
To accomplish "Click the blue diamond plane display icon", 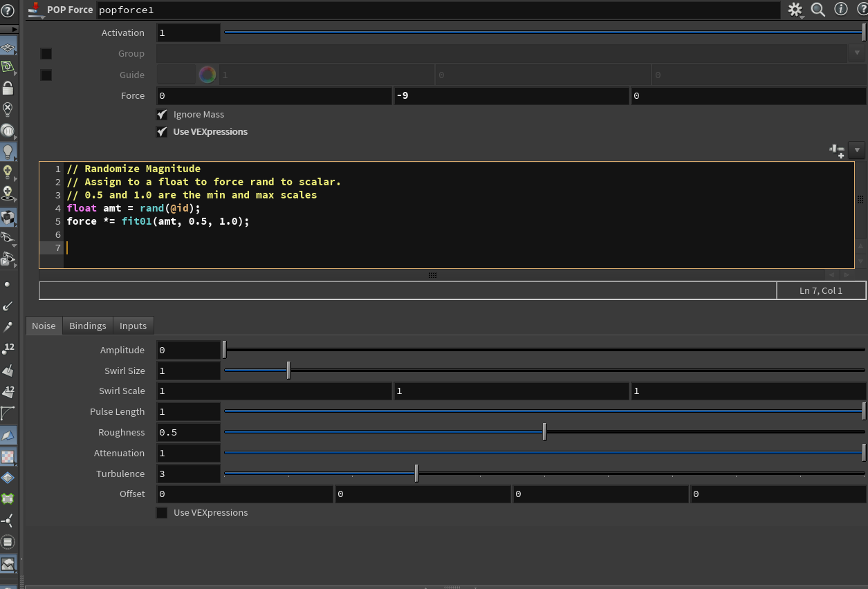I will pyautogui.click(x=8, y=478).
